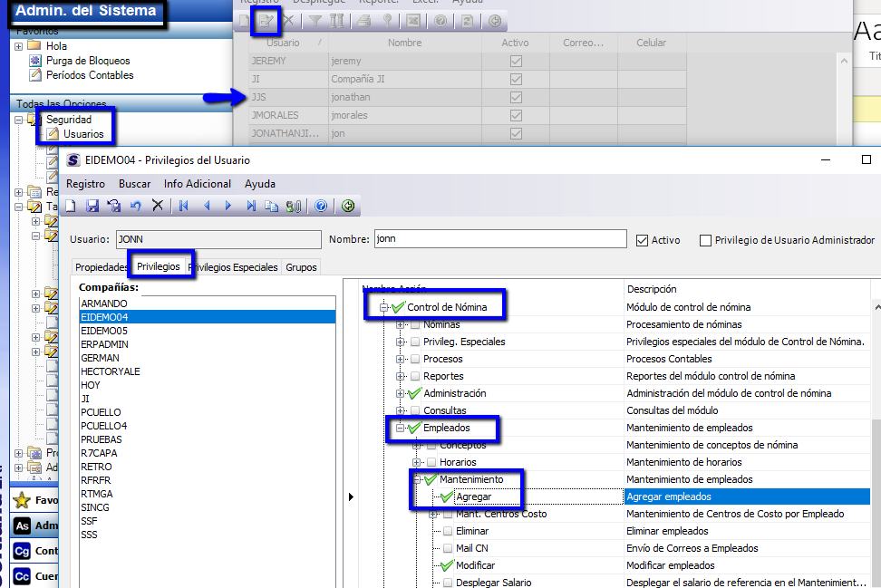Enable Privilegio de Usuario Administrador checkbox
881x588 pixels.
click(x=705, y=240)
